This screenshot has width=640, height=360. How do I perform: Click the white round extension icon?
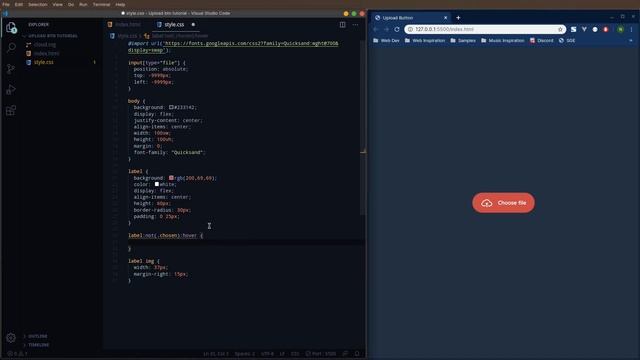click(595, 29)
